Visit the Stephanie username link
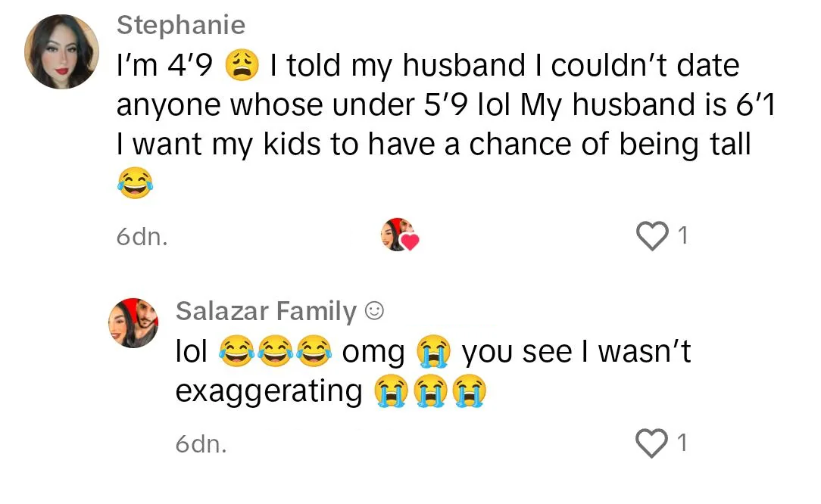This screenshot has height=504, width=821. [x=181, y=25]
